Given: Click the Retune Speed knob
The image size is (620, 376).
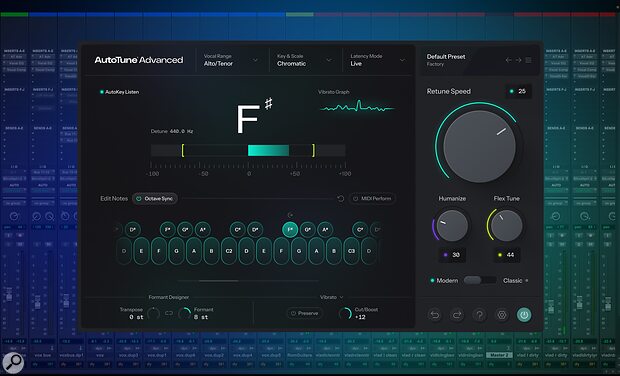Looking at the screenshot, I should tap(479, 146).
